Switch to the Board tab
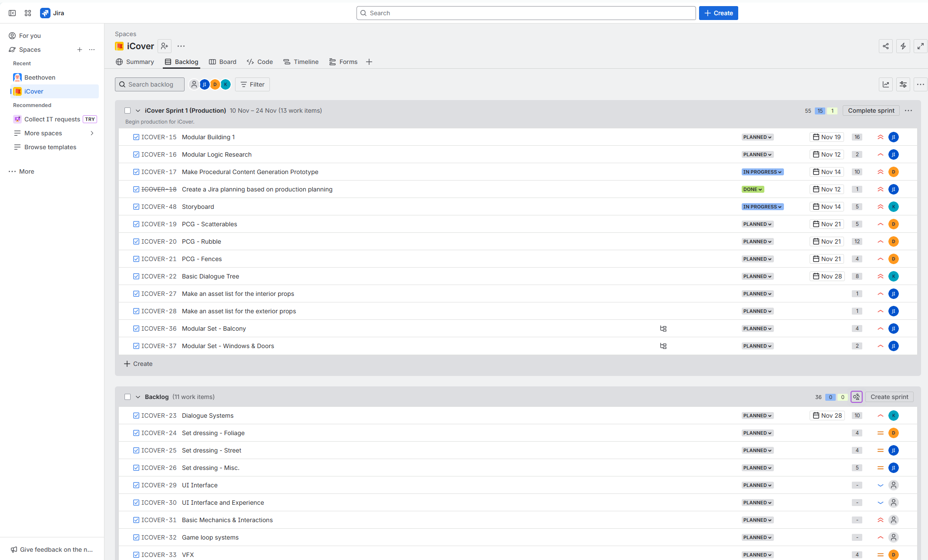The image size is (928, 560). pos(223,62)
